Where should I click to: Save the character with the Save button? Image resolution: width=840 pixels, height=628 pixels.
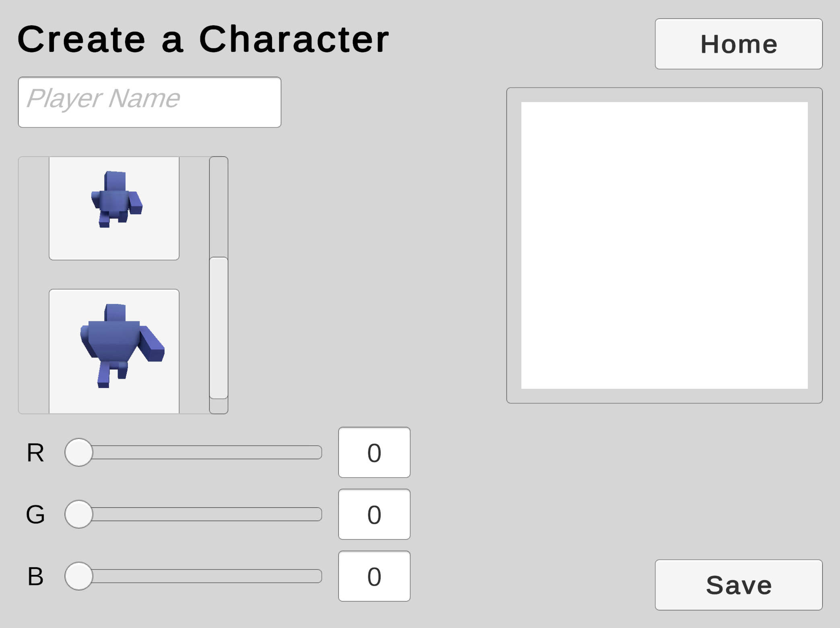(738, 585)
